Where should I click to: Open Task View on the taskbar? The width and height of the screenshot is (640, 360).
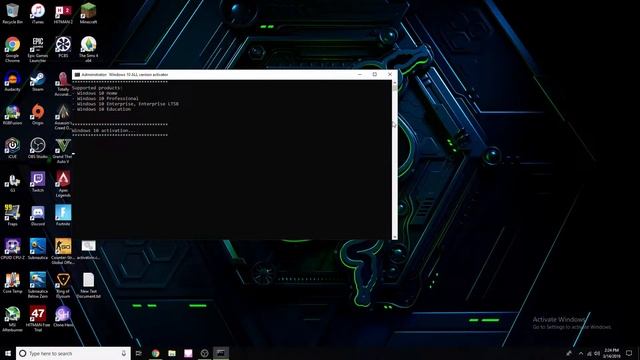[139, 353]
